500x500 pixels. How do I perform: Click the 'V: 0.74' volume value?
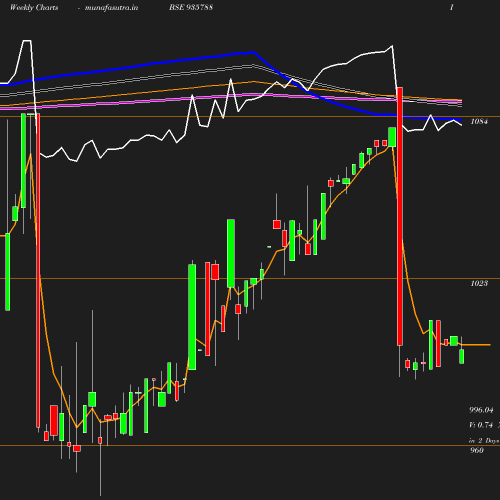(481, 425)
